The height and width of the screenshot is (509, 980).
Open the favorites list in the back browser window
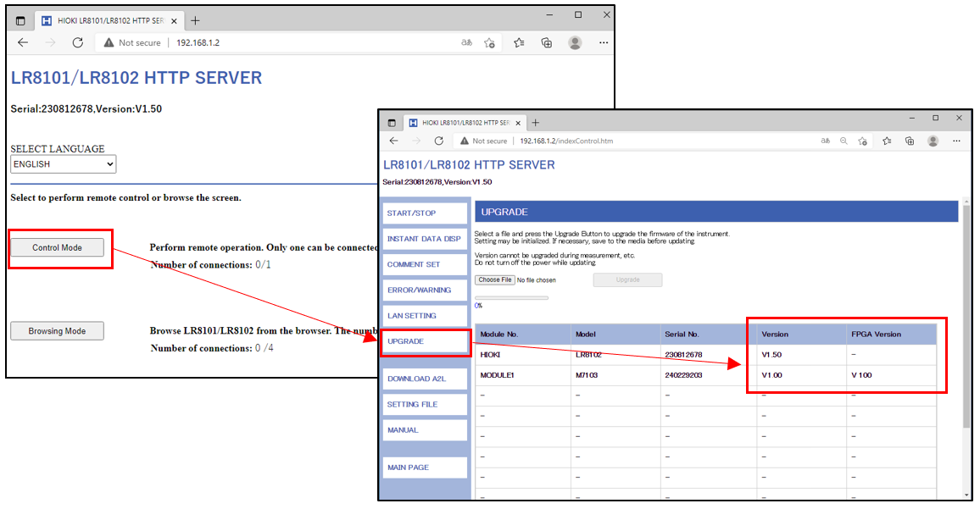pyautogui.click(x=519, y=42)
